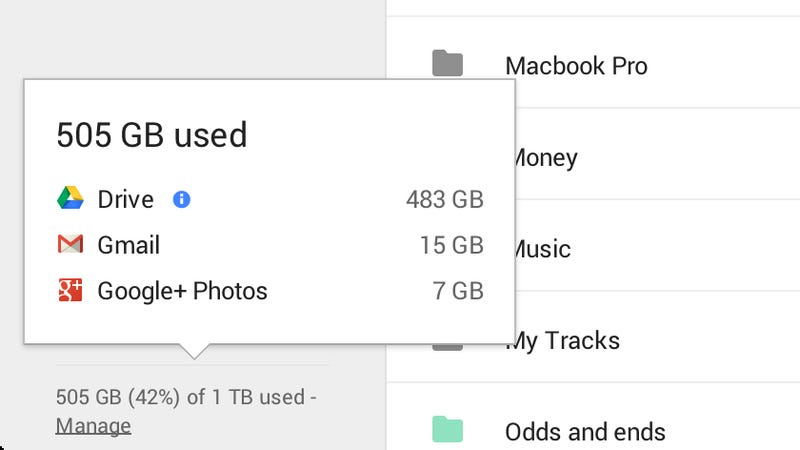Open the blue info icon beside Drive

point(182,199)
